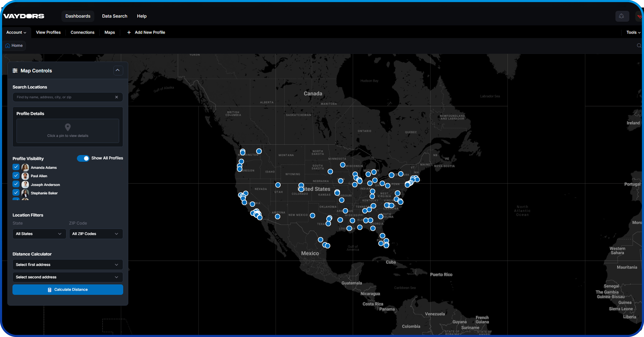Click the Home breadcrumb icon

[8, 46]
